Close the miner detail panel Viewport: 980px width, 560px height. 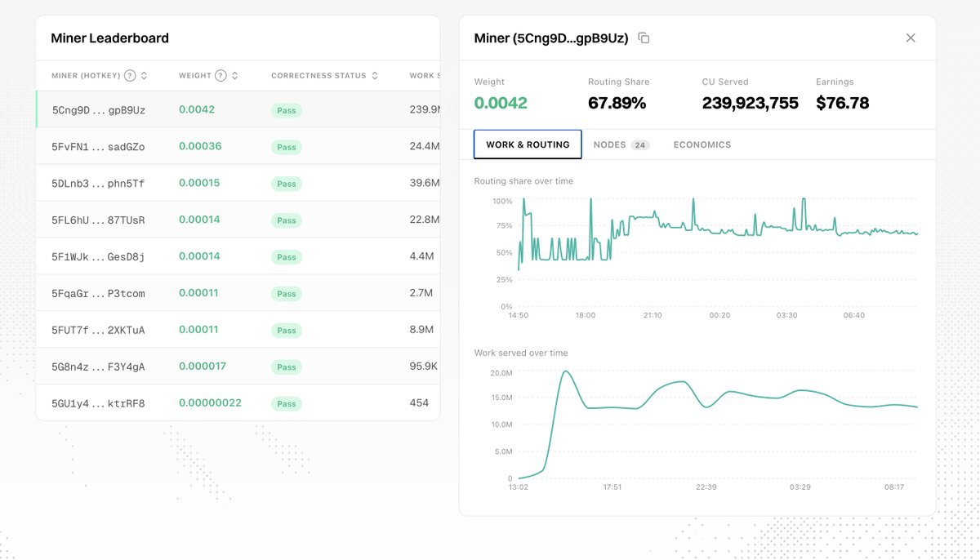tap(911, 38)
